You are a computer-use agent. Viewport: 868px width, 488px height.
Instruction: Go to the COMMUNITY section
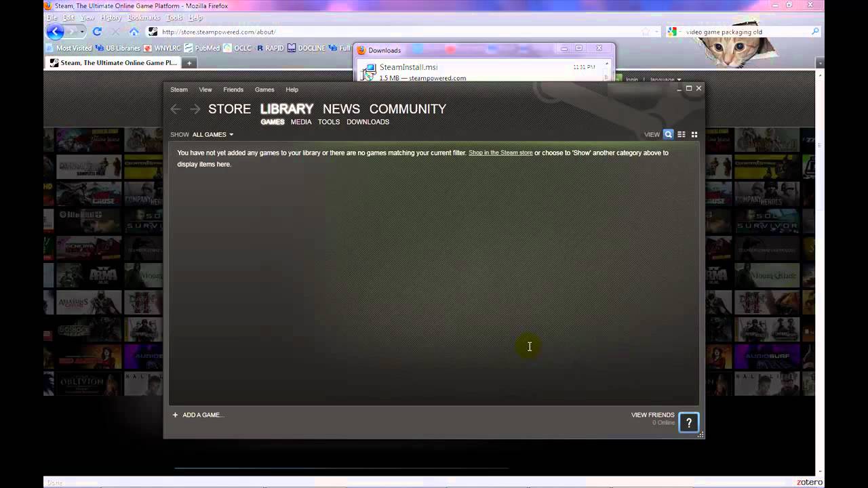(408, 109)
